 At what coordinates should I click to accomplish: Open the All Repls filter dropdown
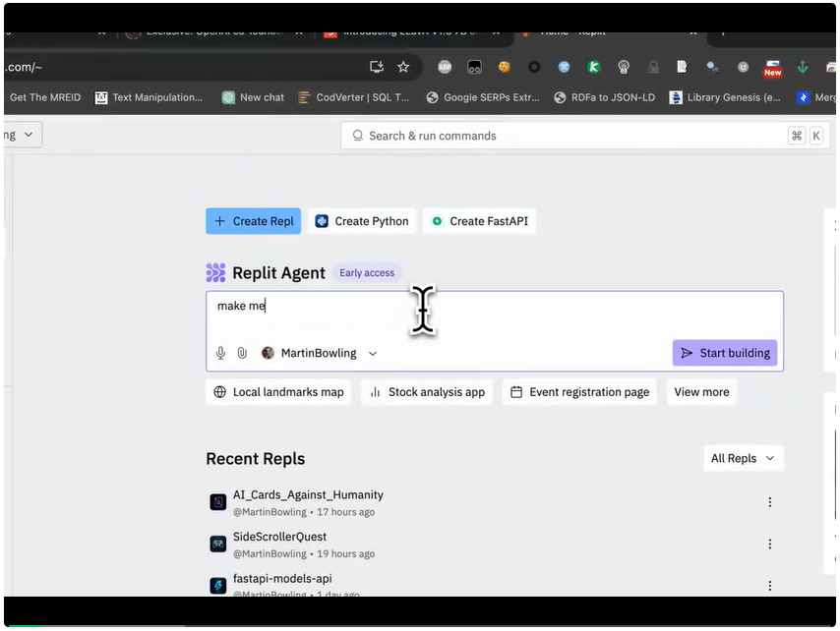743,458
